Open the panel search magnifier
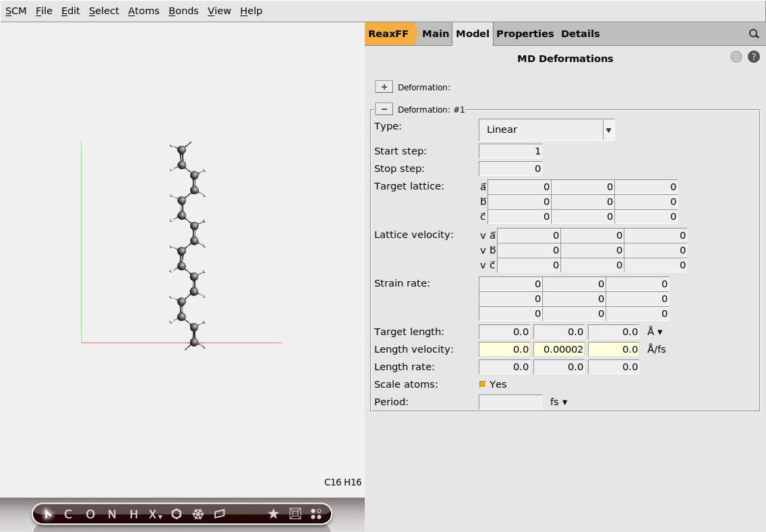Image resolution: width=766 pixels, height=532 pixels. coord(754,34)
